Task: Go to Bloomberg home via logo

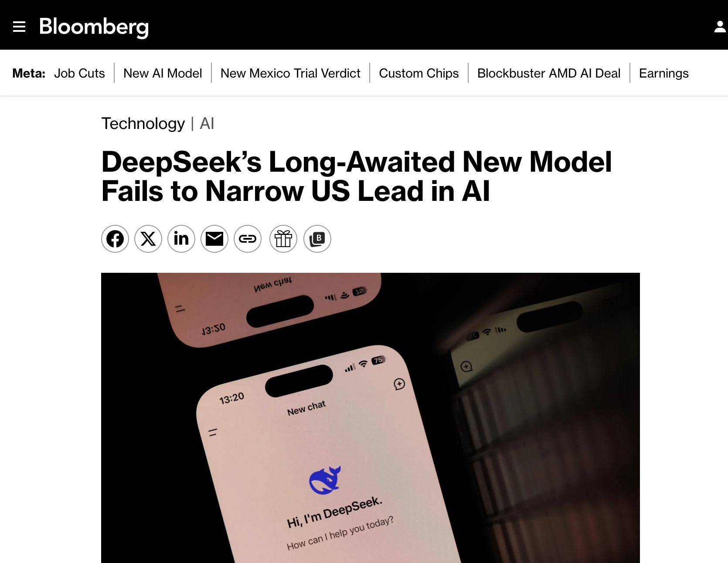Action: [x=94, y=27]
